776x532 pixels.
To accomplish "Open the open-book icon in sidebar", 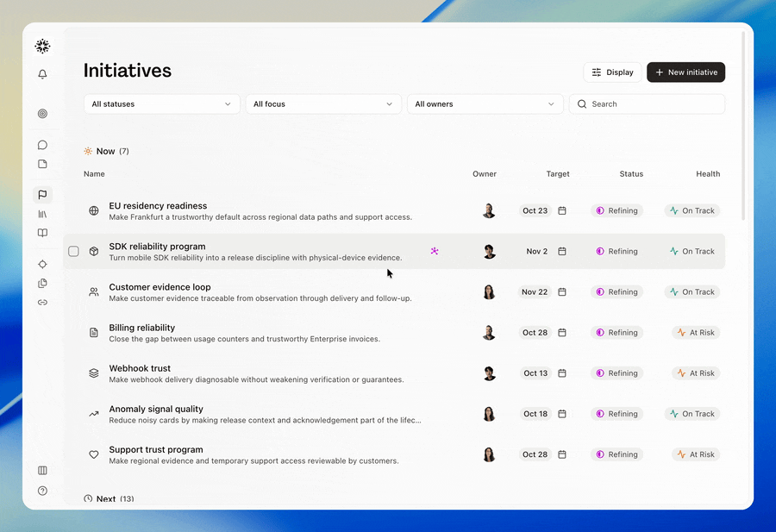I will coord(42,233).
